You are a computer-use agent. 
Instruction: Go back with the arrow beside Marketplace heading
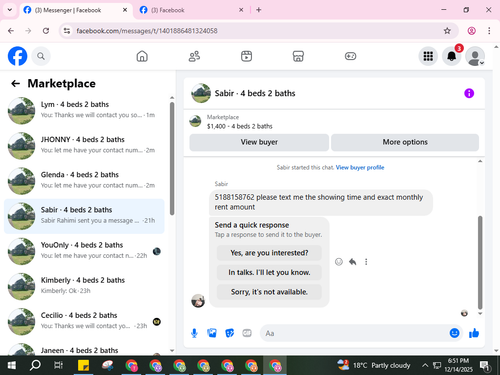(15, 83)
